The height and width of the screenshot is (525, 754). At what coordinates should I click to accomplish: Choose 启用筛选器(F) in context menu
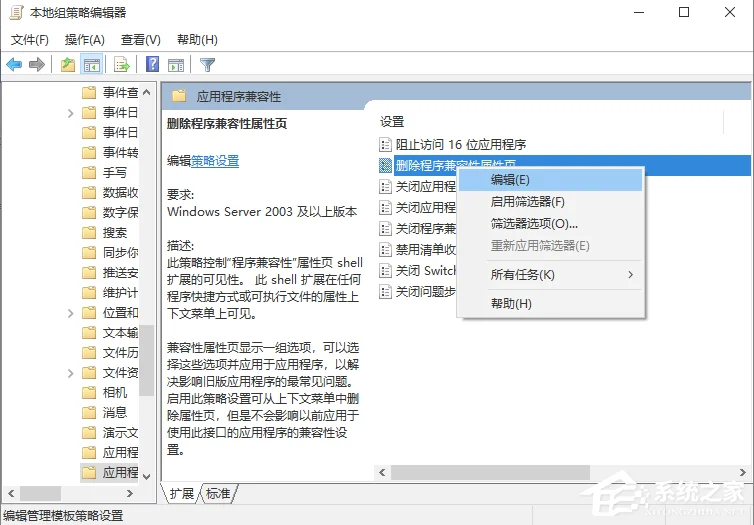(551, 202)
